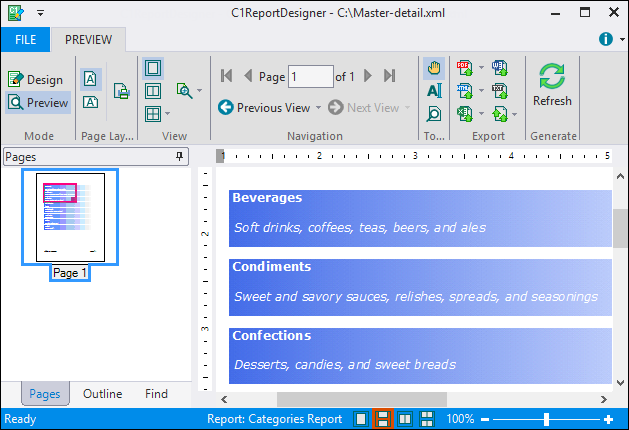Select the Hand pan tool

(x=434, y=68)
